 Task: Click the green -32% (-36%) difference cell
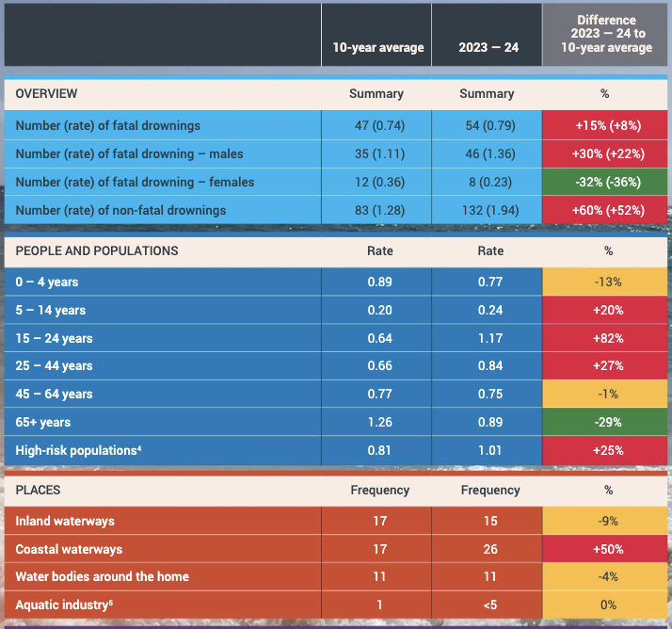[x=607, y=182]
